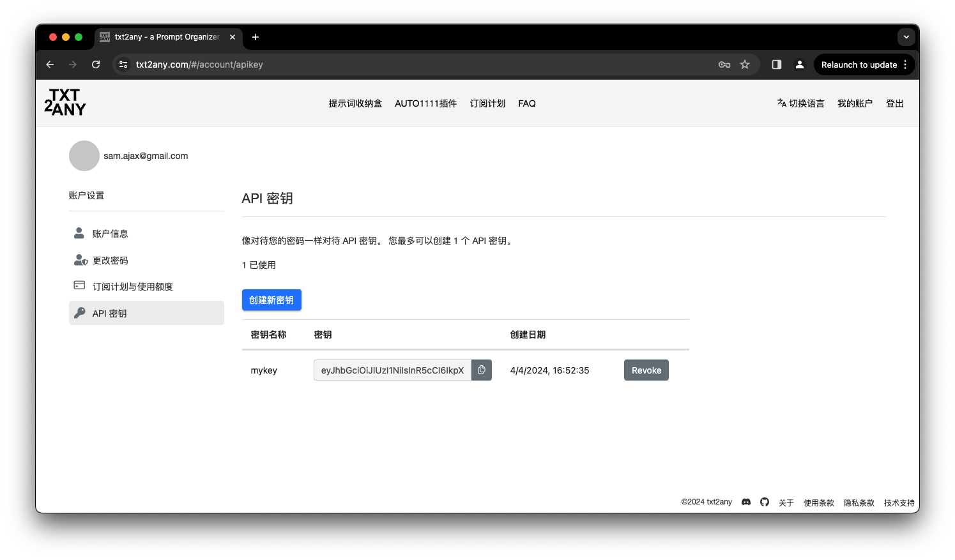
Task: Open the 关于 footer link
Action: tap(786, 503)
